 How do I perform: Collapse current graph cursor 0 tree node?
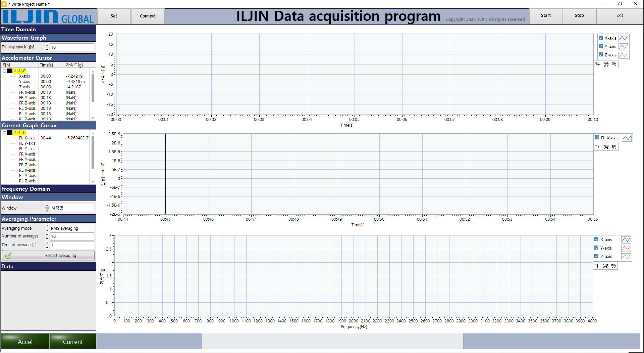coord(4,133)
